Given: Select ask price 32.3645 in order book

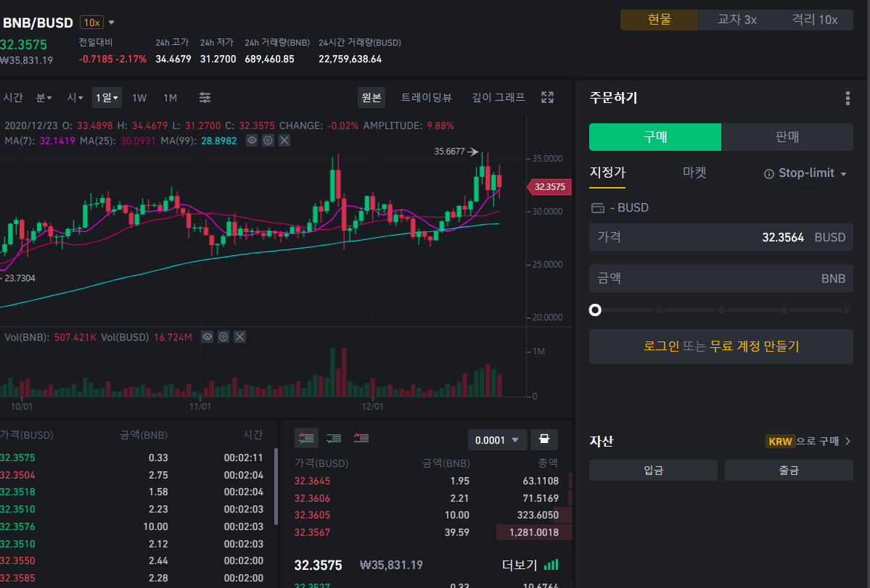Looking at the screenshot, I should click(x=312, y=481).
